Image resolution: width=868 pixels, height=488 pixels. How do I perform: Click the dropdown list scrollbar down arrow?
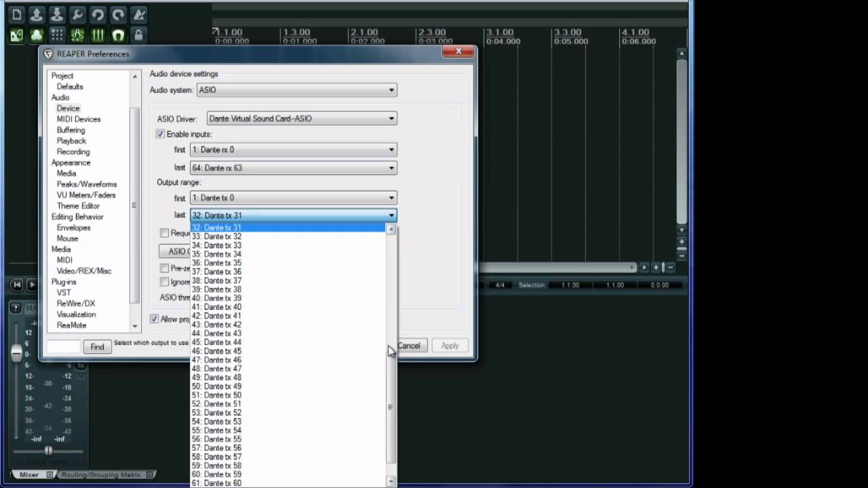391,481
